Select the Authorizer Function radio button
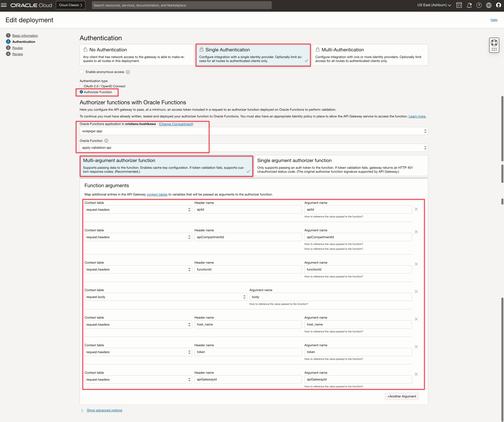 point(81,92)
